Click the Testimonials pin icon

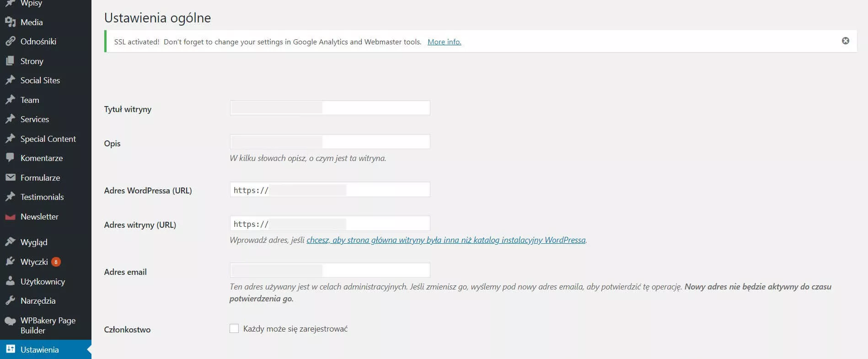click(x=10, y=197)
